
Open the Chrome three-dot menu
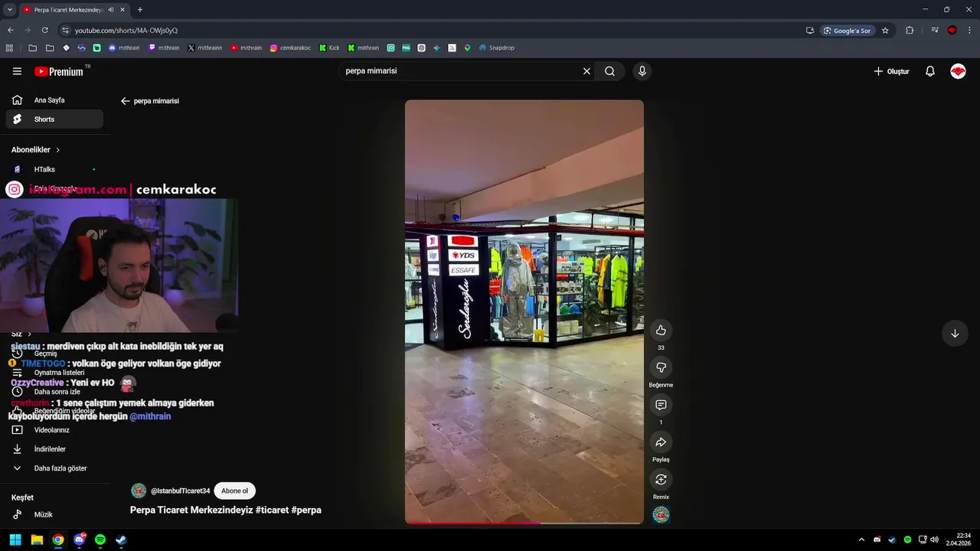(x=969, y=31)
